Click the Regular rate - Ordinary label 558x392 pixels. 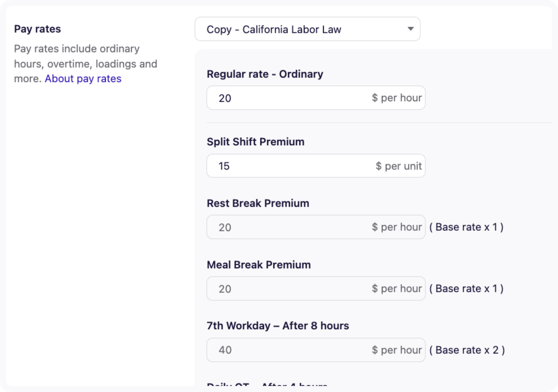265,74
